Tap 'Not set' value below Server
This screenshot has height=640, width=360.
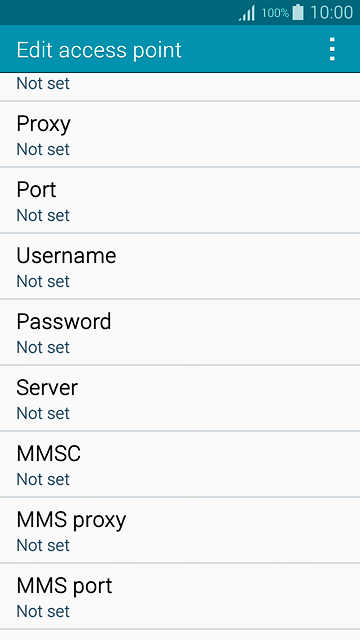click(x=43, y=413)
